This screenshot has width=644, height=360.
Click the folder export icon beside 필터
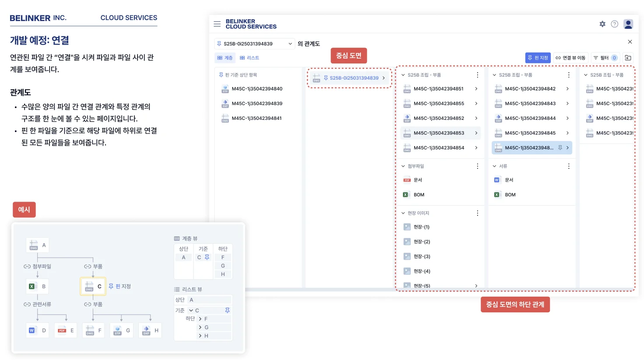click(628, 58)
